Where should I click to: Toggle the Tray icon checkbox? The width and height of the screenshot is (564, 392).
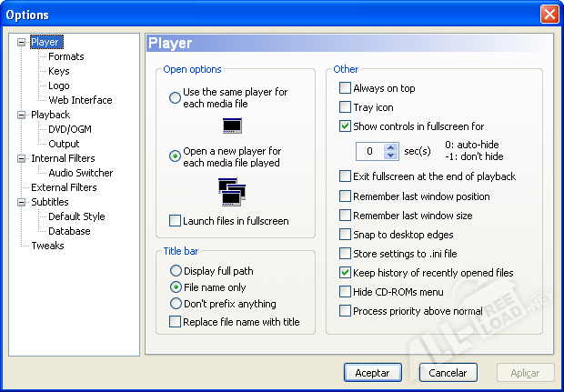coord(345,107)
